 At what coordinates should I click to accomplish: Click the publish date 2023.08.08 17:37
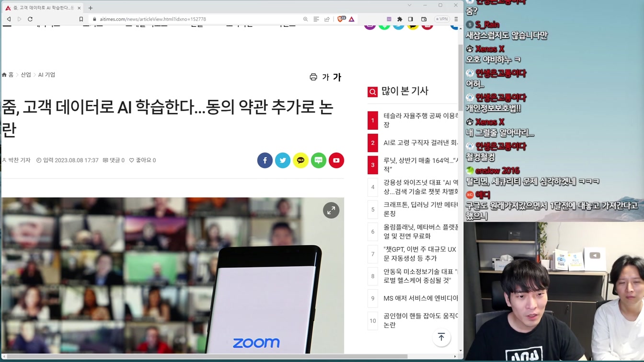[x=77, y=160]
